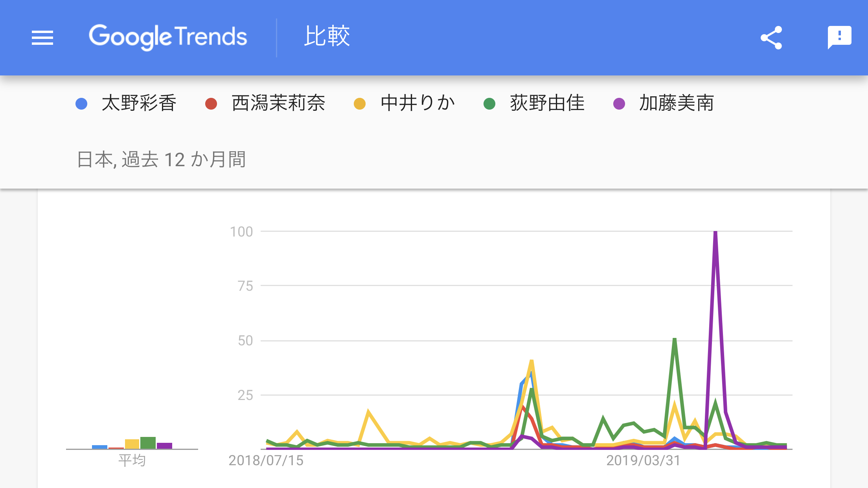Image resolution: width=868 pixels, height=488 pixels.
Task: Select the 太野彩香 search term
Action: coord(139,103)
